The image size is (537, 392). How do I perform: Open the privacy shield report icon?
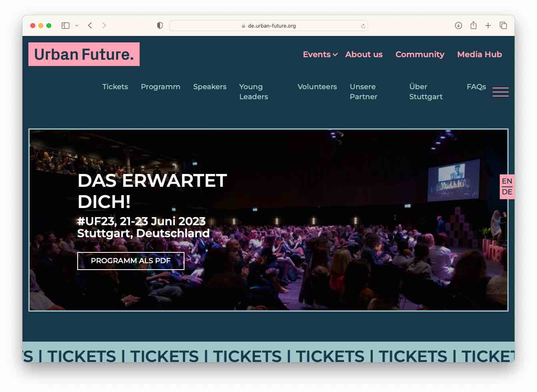click(160, 26)
